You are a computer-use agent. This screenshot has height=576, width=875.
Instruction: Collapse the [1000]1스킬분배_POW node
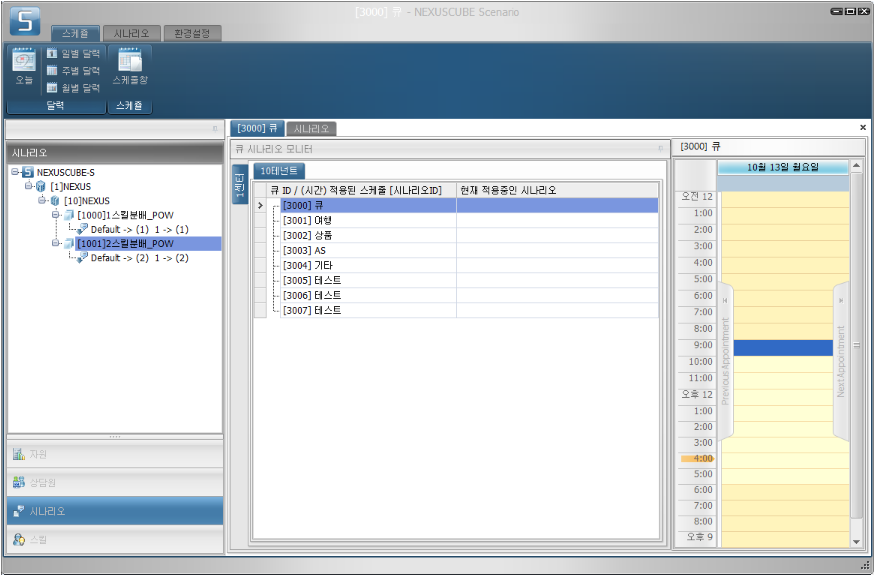[55, 214]
